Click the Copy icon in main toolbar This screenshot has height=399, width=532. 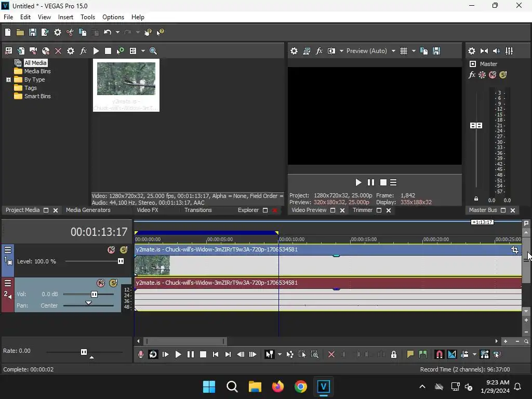click(x=83, y=32)
